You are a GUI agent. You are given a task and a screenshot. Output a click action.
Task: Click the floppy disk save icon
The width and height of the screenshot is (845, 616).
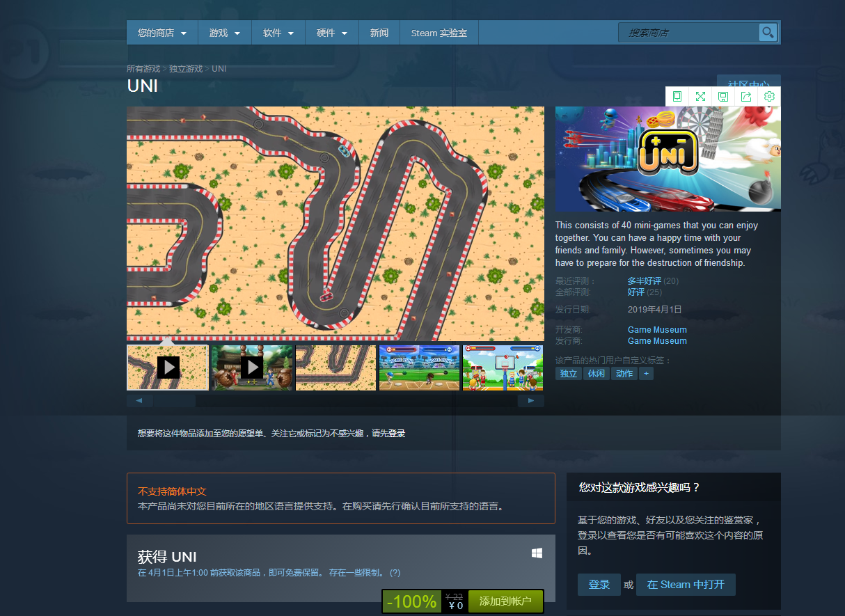point(723,97)
